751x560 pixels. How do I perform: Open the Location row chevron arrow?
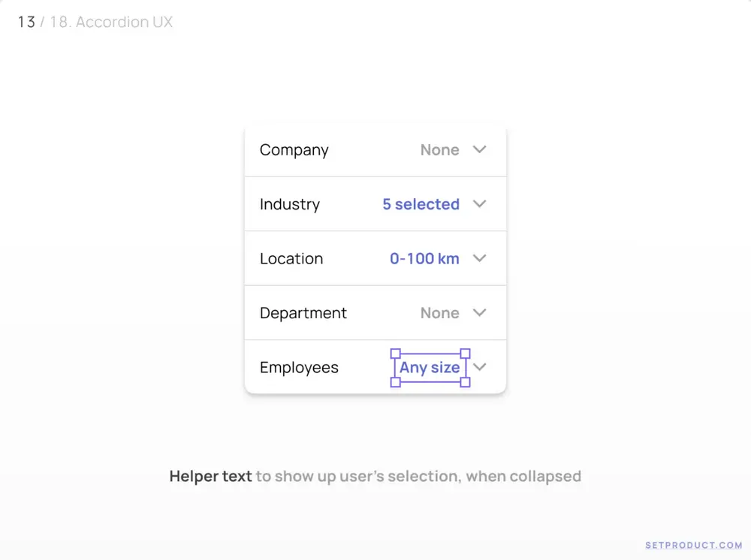(479, 258)
